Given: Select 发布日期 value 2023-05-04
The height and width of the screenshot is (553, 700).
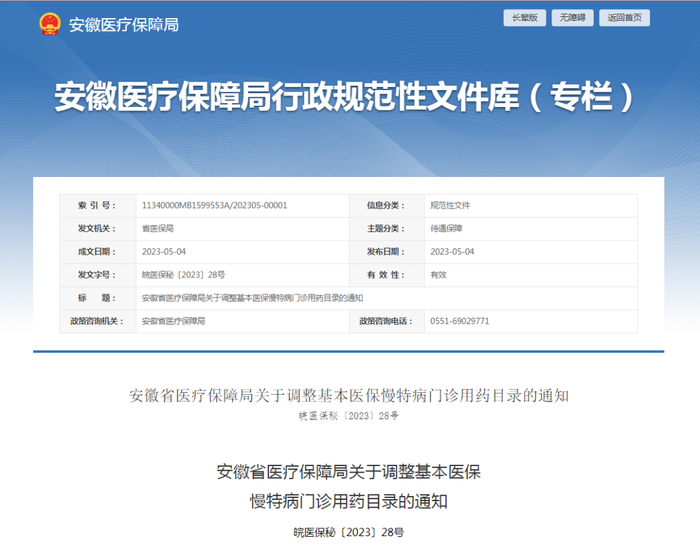Looking at the screenshot, I should tap(452, 252).
